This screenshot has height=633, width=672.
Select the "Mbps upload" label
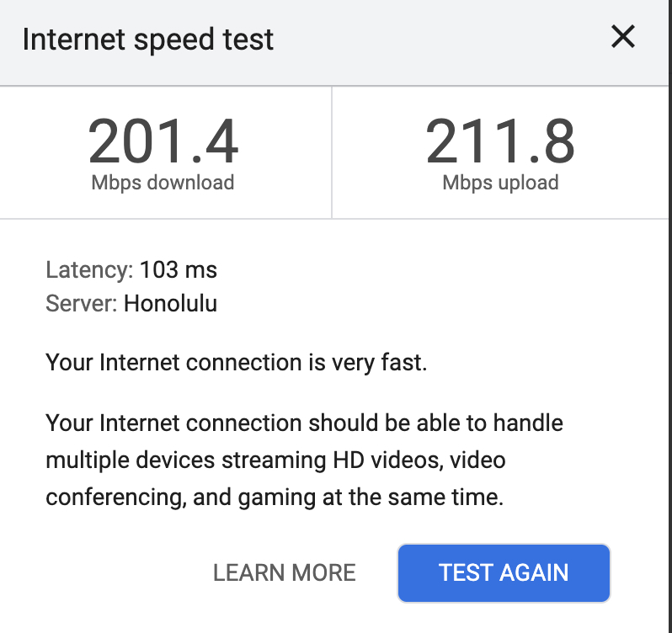click(500, 182)
